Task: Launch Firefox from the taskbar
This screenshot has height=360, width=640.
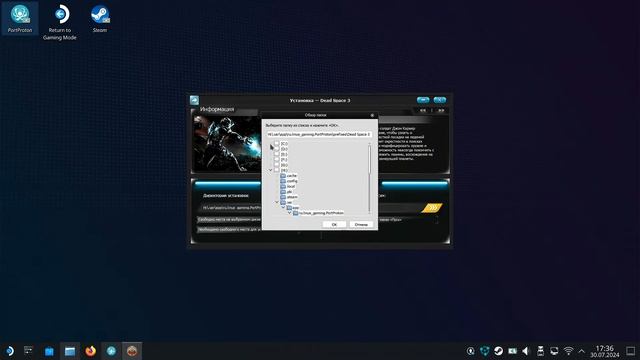Action: [x=91, y=351]
